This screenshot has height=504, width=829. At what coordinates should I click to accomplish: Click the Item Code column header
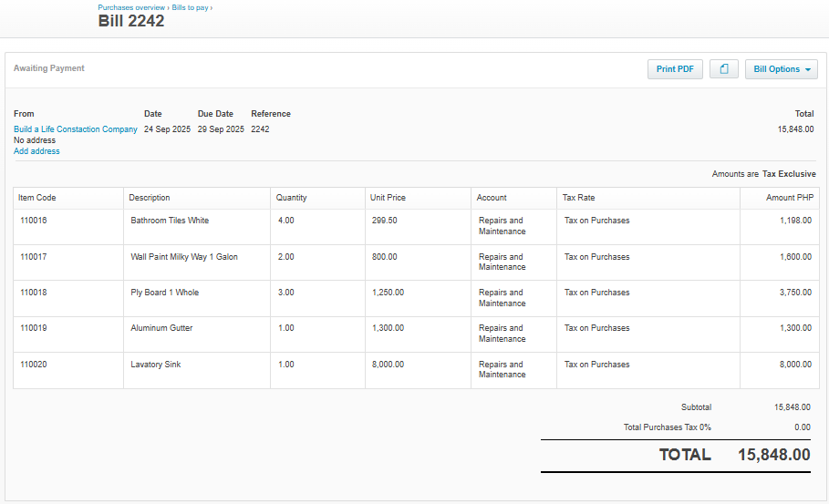point(37,198)
